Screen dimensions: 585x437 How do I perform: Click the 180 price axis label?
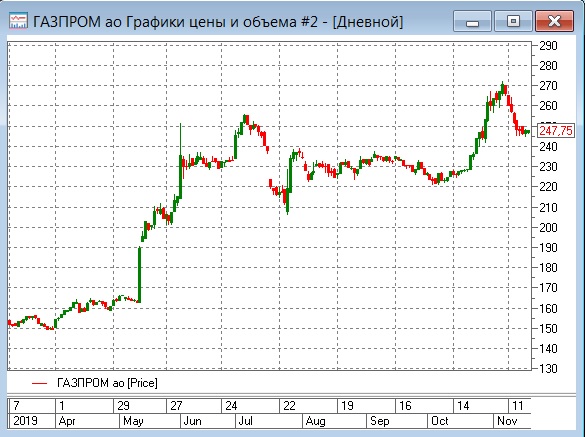point(548,268)
